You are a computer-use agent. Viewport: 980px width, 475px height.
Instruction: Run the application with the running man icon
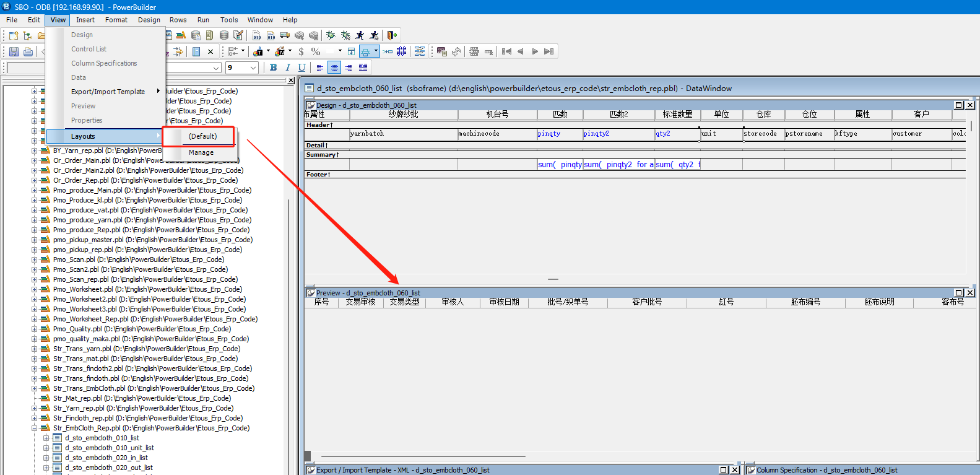360,35
